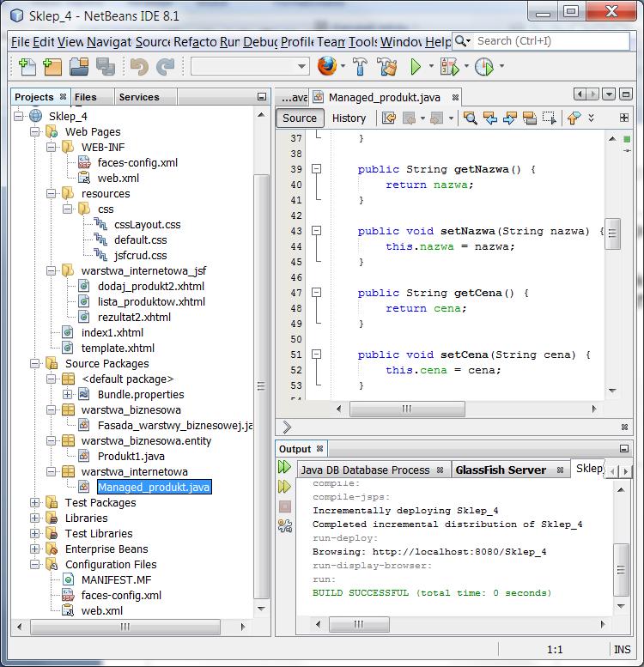
Task: Open browser selection dropdown arrow
Action: click(343, 66)
